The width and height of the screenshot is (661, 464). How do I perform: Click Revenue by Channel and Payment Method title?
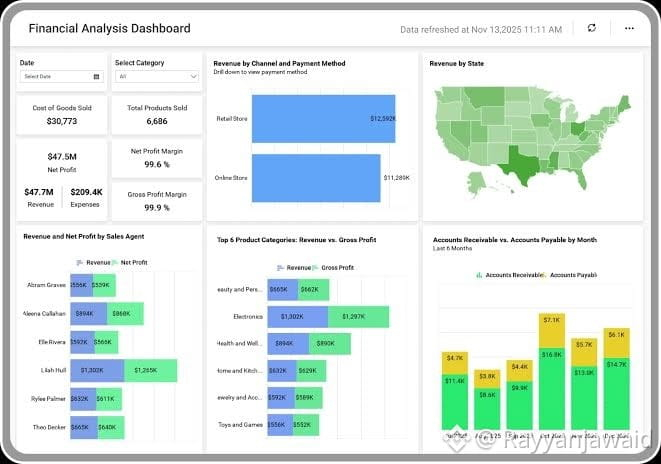pos(279,64)
